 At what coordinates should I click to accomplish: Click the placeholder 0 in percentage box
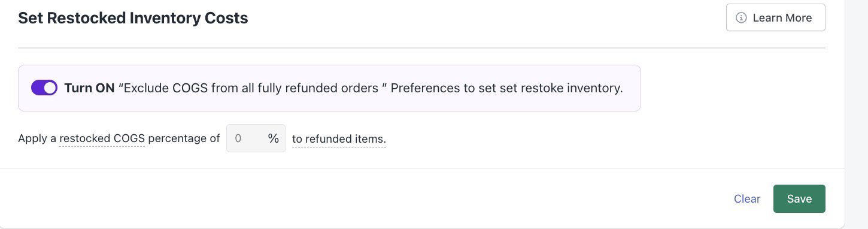pyautogui.click(x=238, y=138)
